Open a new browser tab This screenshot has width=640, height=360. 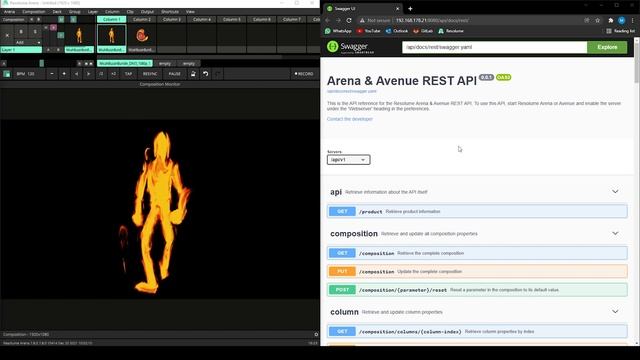click(x=410, y=9)
